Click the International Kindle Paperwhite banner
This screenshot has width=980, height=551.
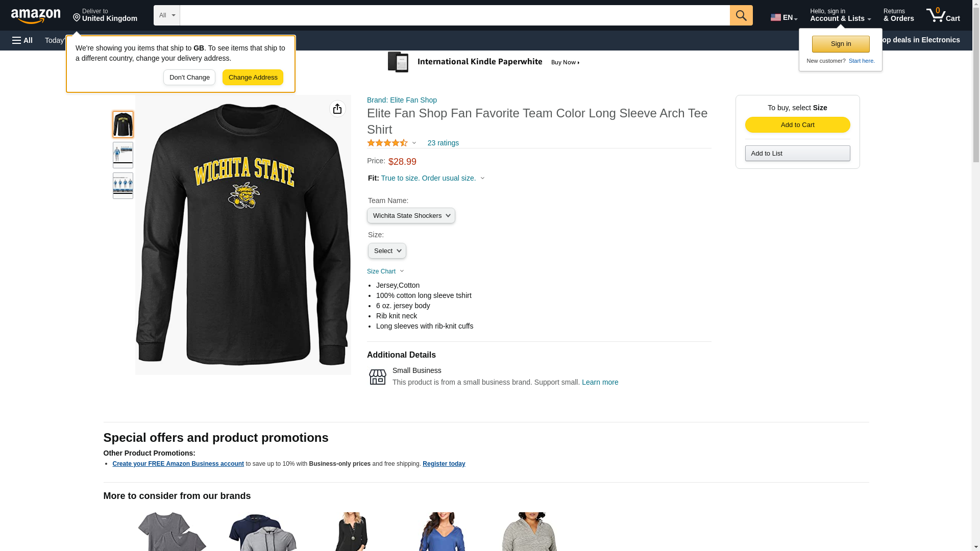point(483,62)
